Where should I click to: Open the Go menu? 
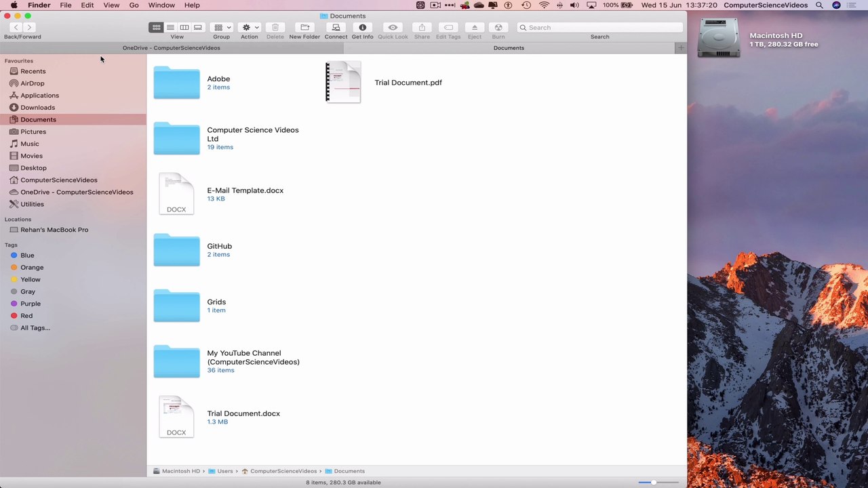click(x=134, y=5)
